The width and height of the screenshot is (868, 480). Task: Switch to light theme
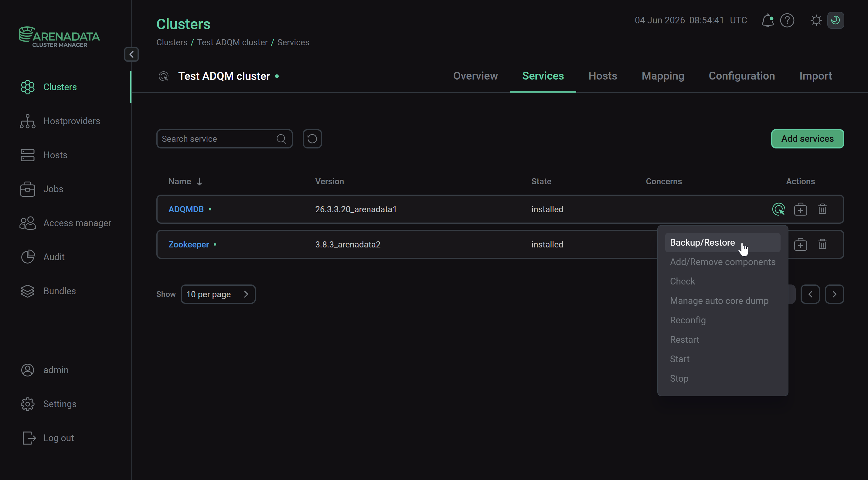coord(816,20)
